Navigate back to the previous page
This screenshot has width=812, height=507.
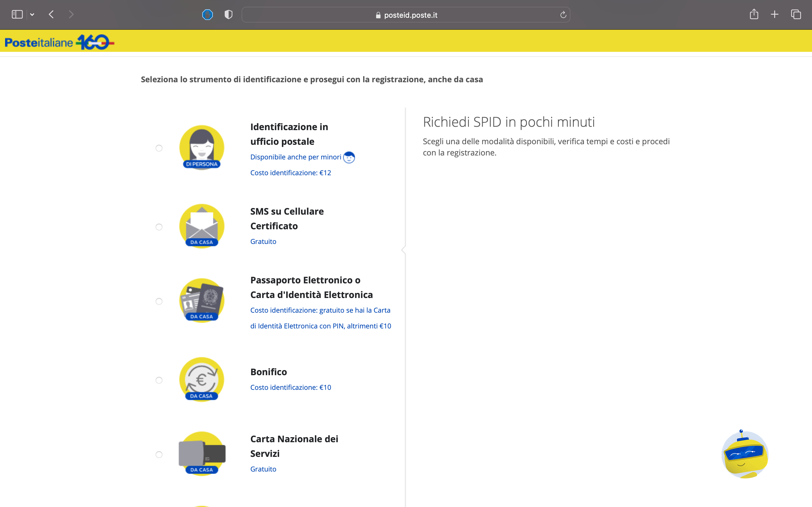pos(51,14)
